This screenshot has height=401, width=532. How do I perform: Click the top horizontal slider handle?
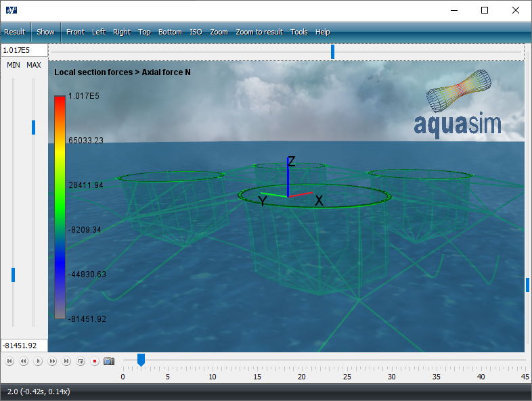pyautogui.click(x=332, y=51)
